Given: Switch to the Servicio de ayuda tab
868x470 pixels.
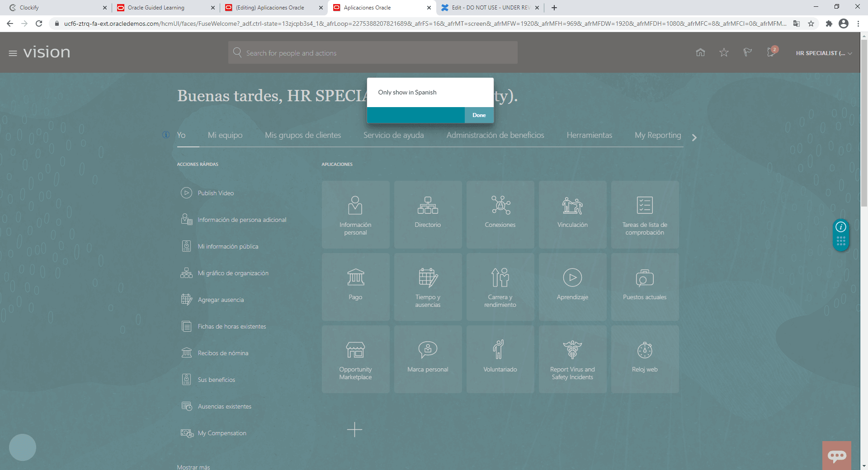Looking at the screenshot, I should (394, 135).
